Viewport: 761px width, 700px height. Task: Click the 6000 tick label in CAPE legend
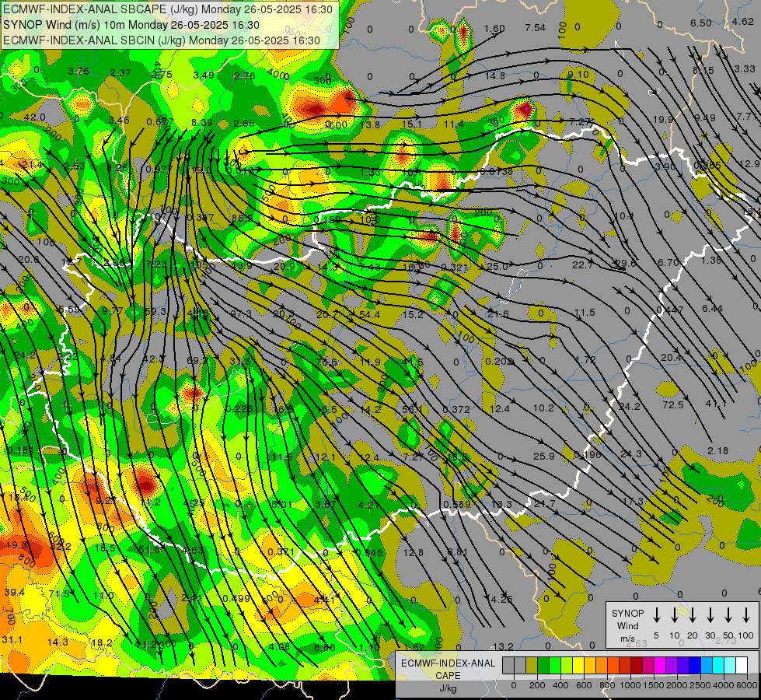tap(747, 685)
